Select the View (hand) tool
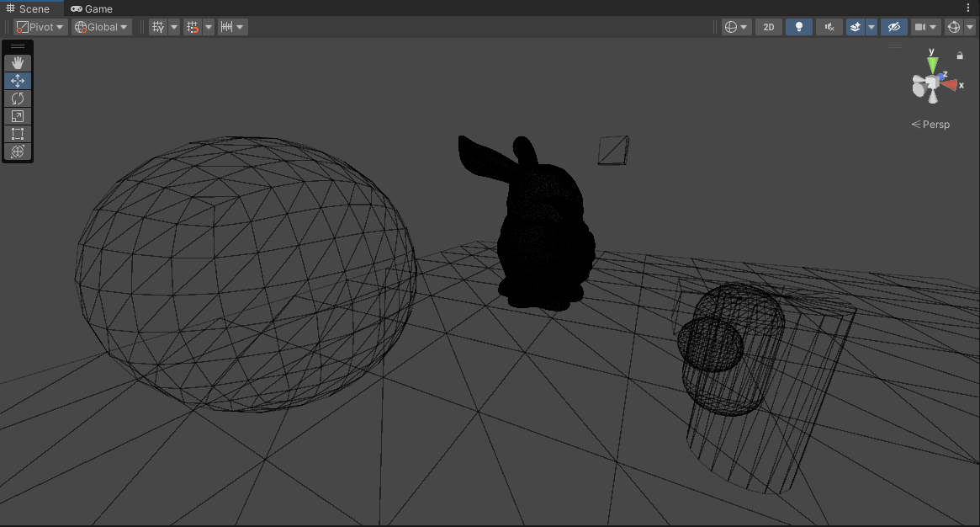 coord(17,62)
